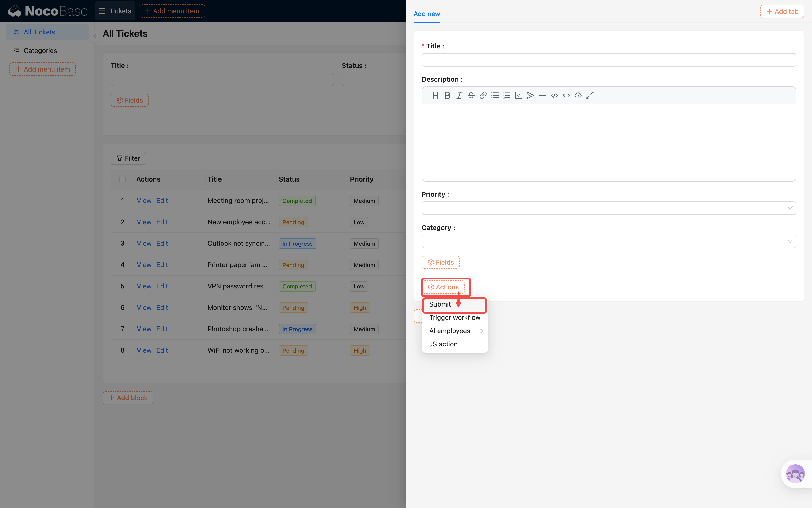Click the upload cloud icon
This screenshot has height=508, width=812.
pos(578,96)
